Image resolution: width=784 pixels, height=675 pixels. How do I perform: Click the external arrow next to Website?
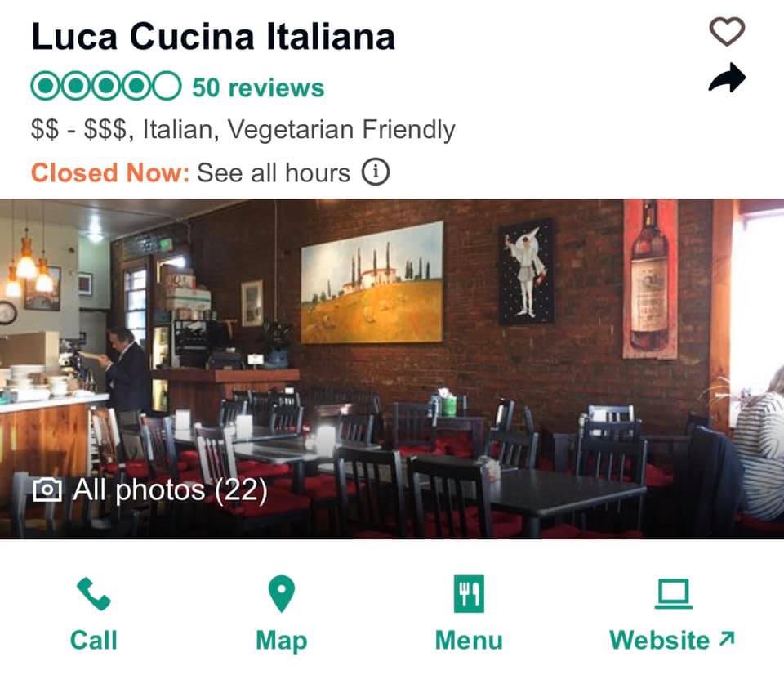[x=727, y=639]
